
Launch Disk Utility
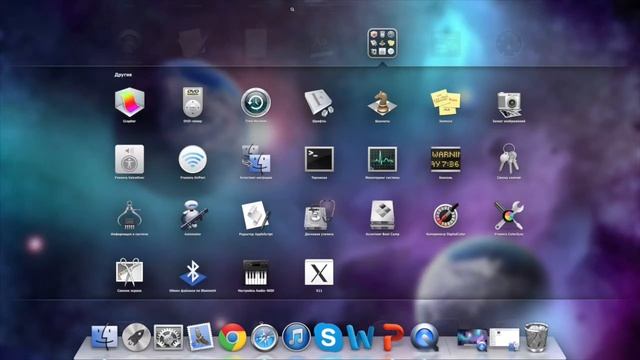pyautogui.click(x=319, y=216)
